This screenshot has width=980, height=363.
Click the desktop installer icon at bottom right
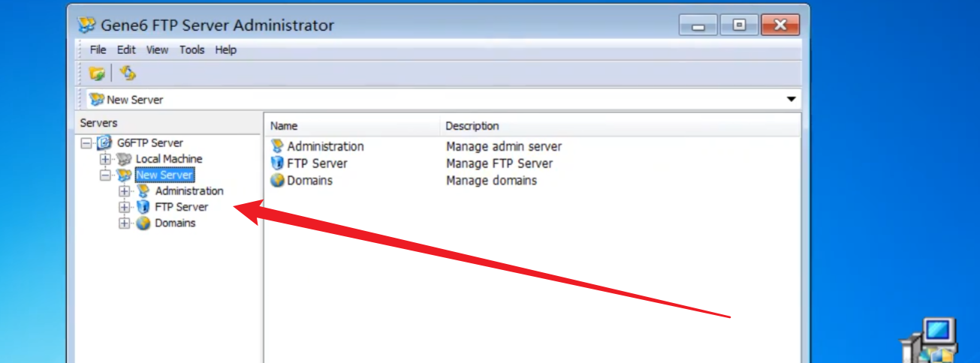[x=932, y=341]
